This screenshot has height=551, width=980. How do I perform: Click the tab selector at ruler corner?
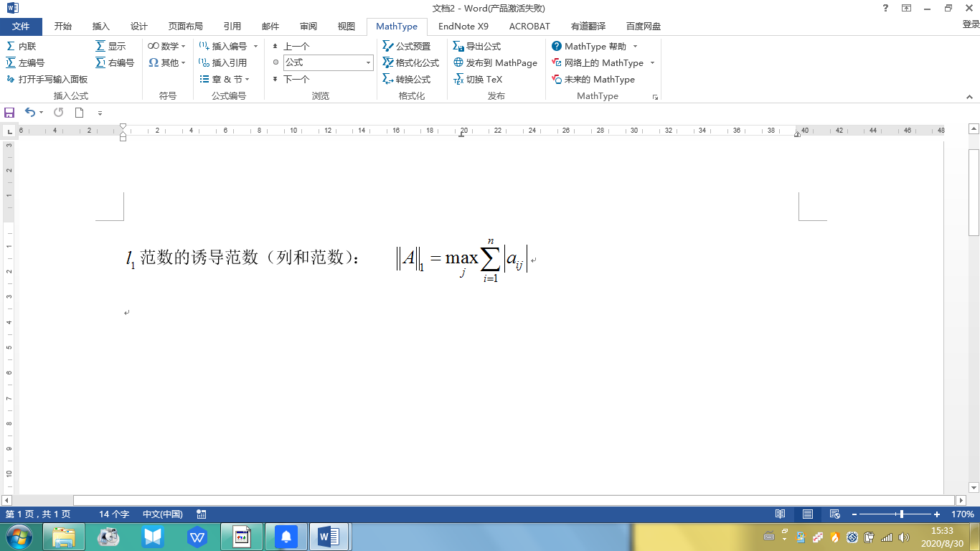tap(9, 131)
